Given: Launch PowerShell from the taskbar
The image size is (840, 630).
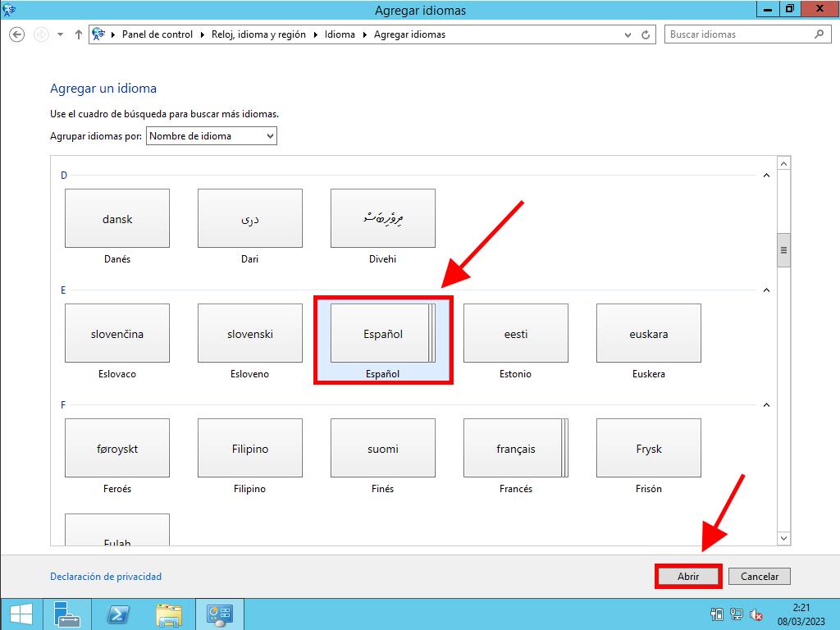Looking at the screenshot, I should (117, 614).
